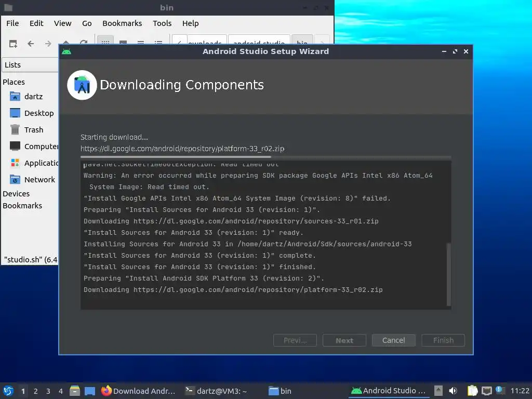
Task: Click the removable media eject tray icon
Action: tap(438, 391)
